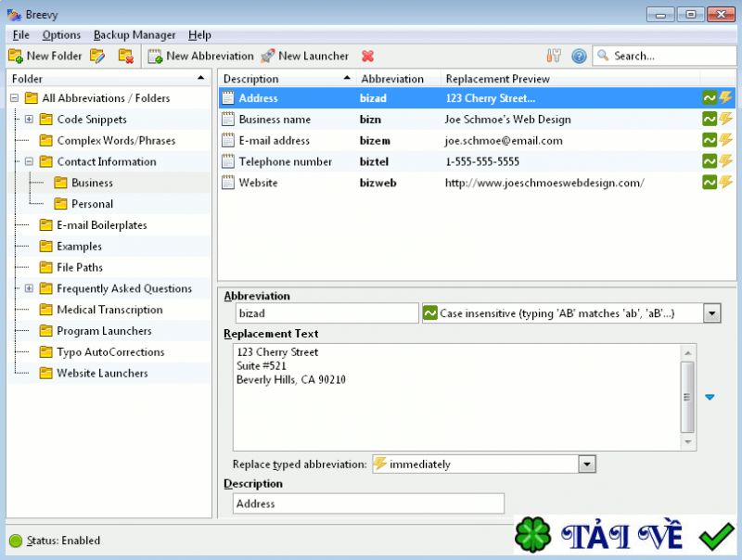The height and width of the screenshot is (560, 742).
Task: Sort by Description column header
Action: [x=287, y=79]
